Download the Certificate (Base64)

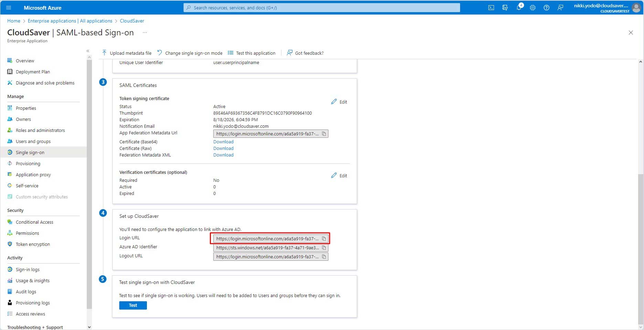click(223, 142)
